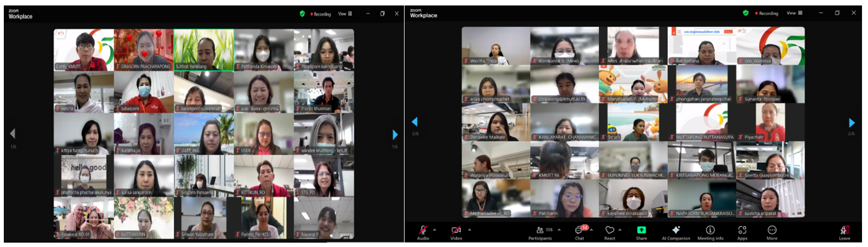Go to next gallery page in the left window
The width and height of the screenshot is (868, 247).
click(395, 135)
